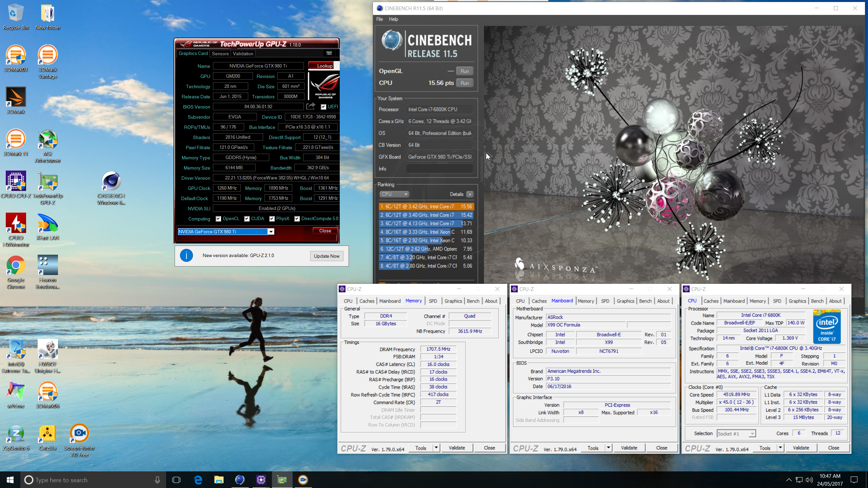Select the MSI Afterburner desktop icon
Screen dimensions: 868x488
coord(47,146)
